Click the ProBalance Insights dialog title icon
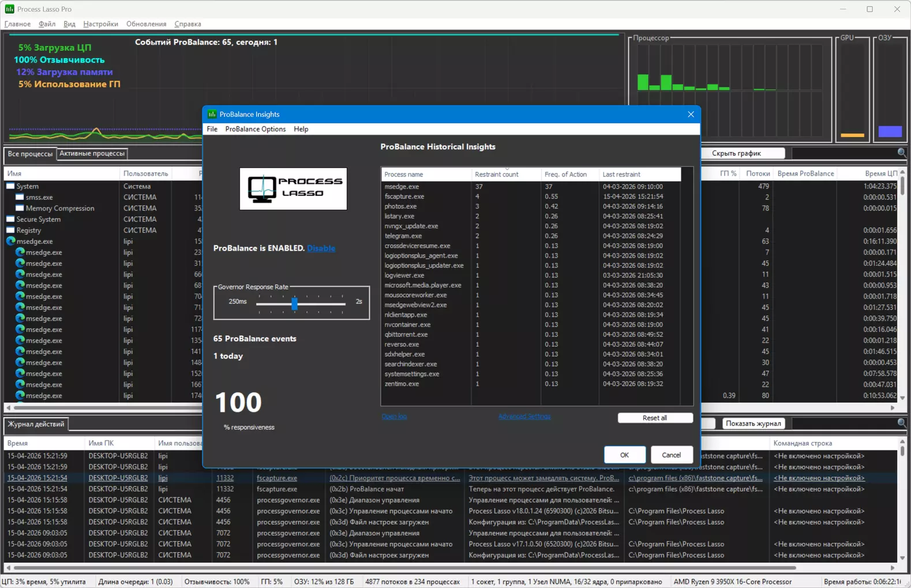 click(212, 114)
